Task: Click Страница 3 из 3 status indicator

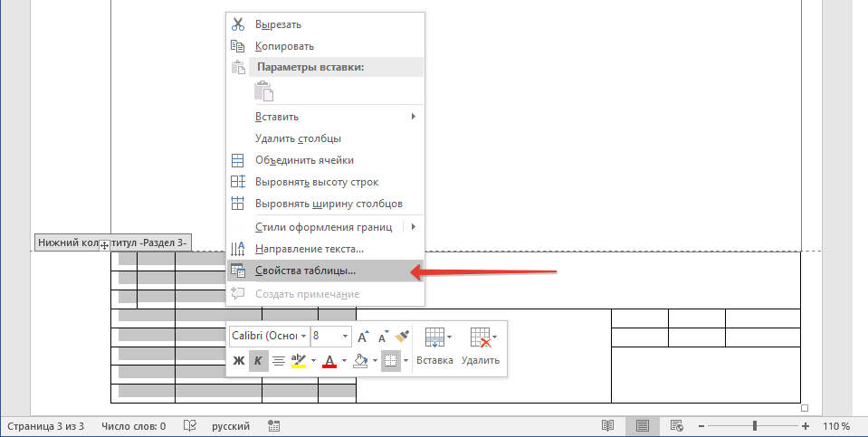Action: (x=45, y=426)
